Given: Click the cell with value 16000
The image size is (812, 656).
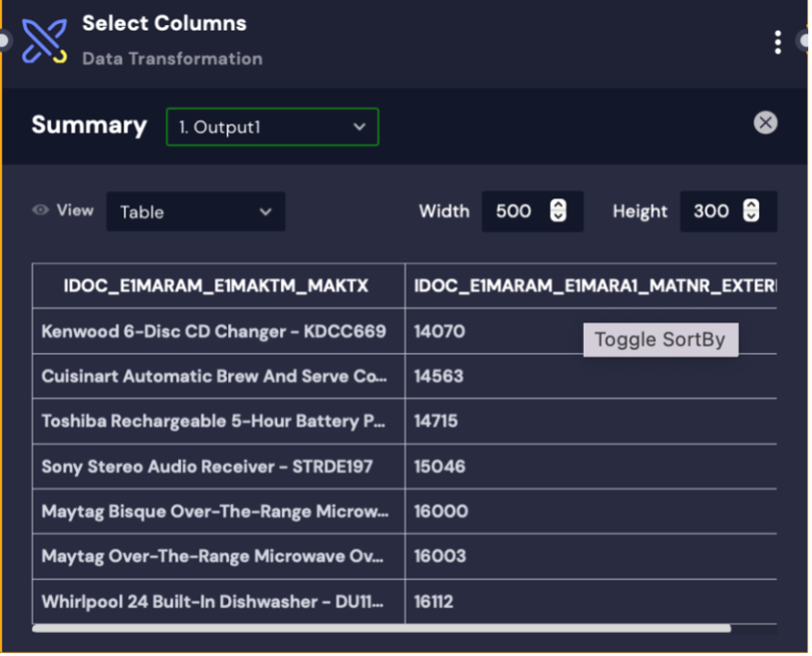Looking at the screenshot, I should (441, 511).
